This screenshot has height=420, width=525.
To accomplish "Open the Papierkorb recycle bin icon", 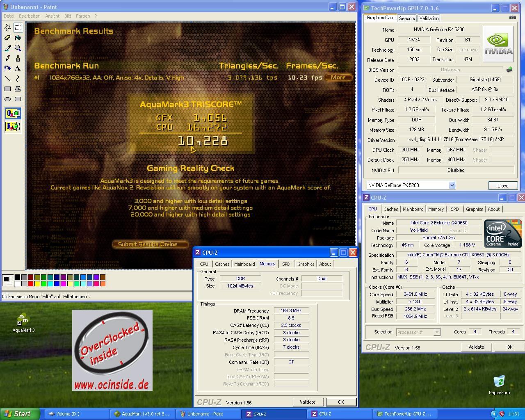I will point(499,385).
